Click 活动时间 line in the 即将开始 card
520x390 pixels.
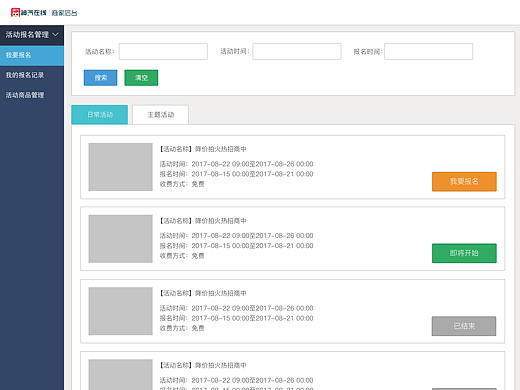pyautogui.click(x=236, y=236)
